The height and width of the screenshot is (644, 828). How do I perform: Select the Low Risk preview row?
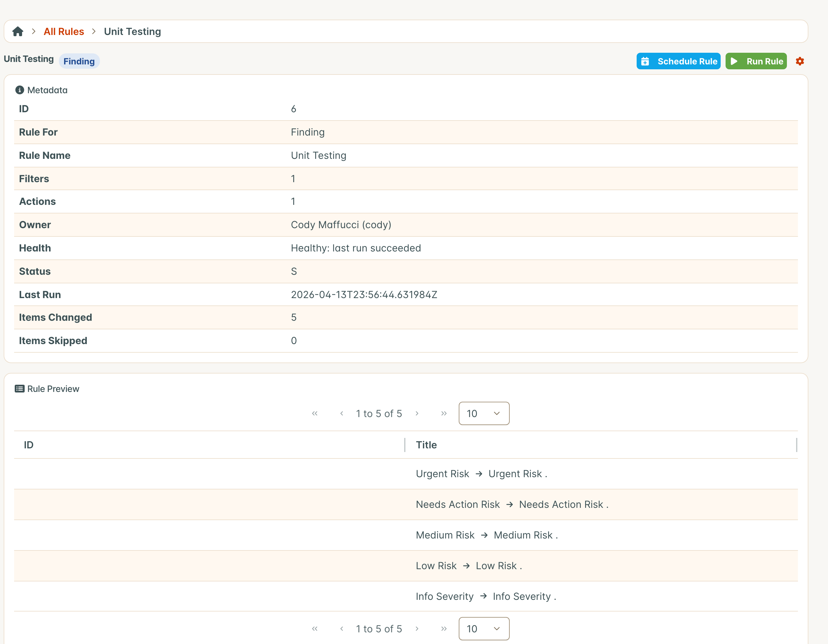[x=406, y=566]
